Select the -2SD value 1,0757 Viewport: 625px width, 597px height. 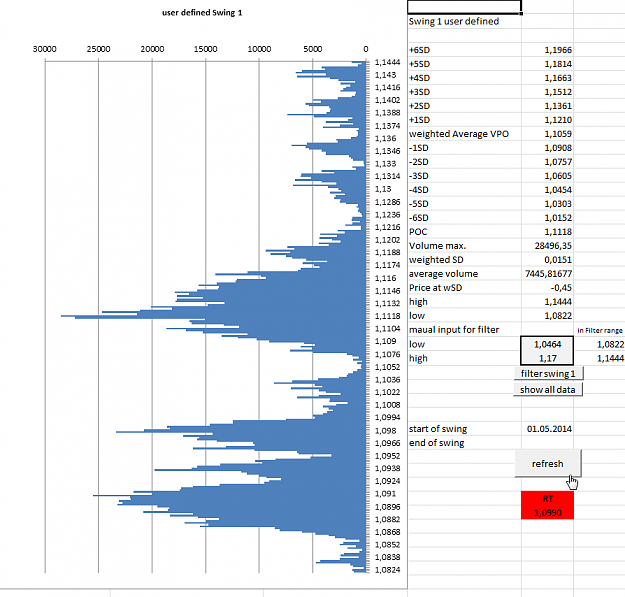tap(558, 162)
